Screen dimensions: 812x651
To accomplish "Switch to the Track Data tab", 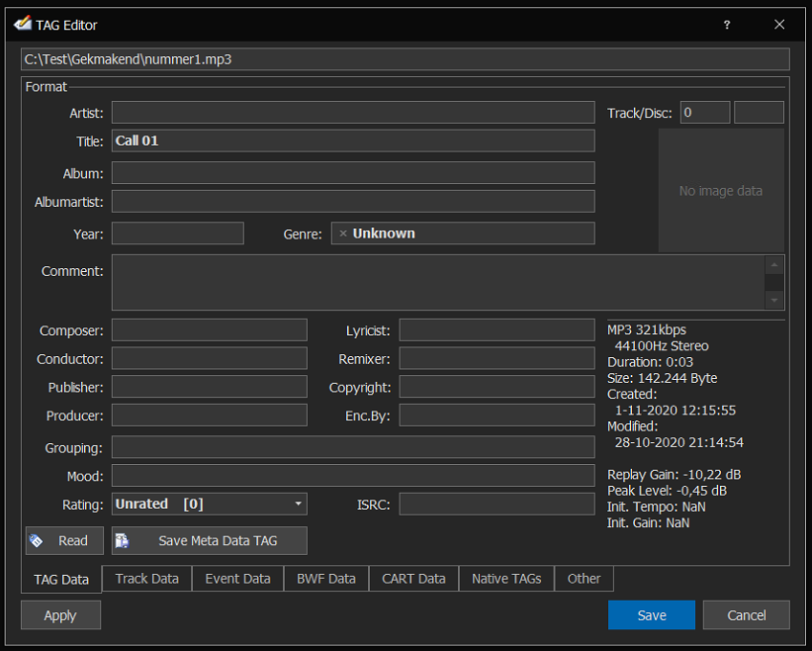I will [146, 579].
